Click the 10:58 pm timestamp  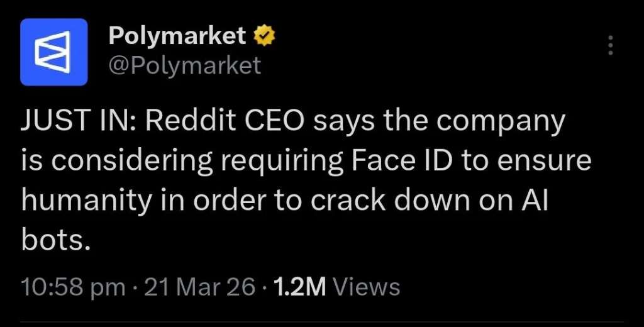point(73,287)
